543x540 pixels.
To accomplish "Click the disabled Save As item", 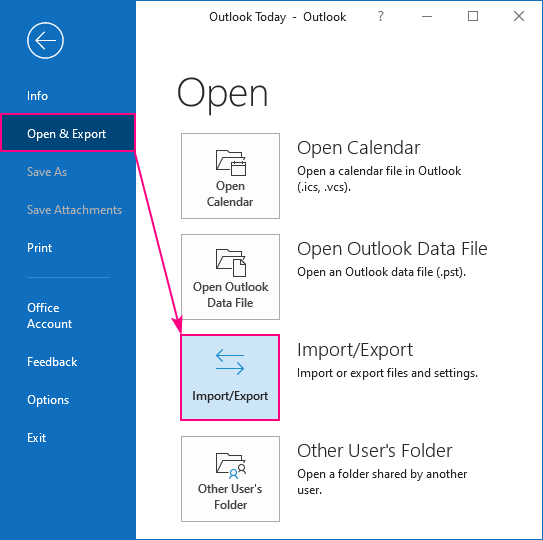I will click(x=47, y=172).
